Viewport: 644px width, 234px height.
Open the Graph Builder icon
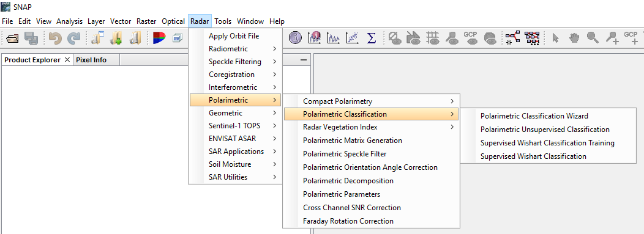click(513, 38)
